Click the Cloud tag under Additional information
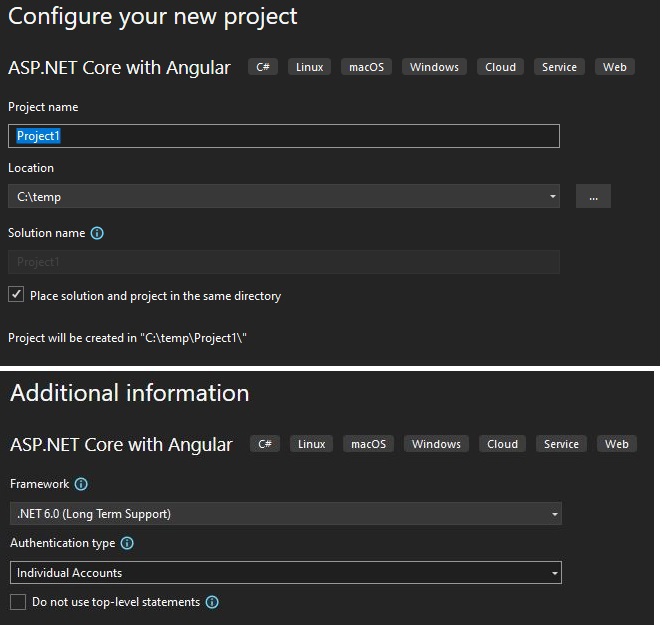The height and width of the screenshot is (625, 662). coord(502,444)
